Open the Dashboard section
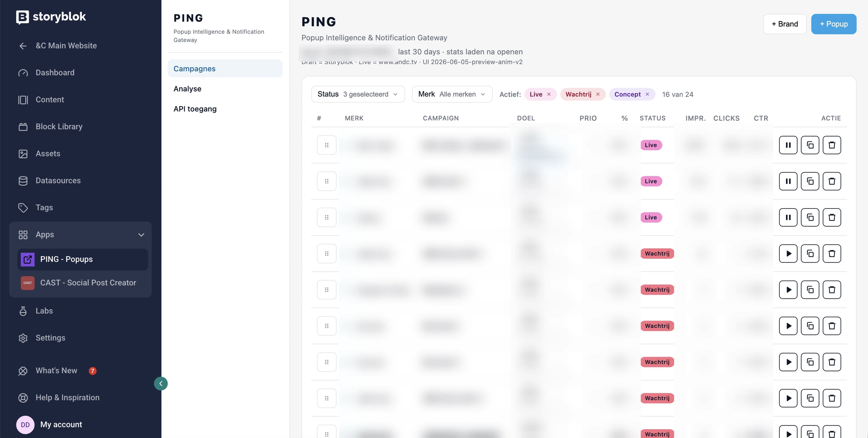The width and height of the screenshot is (868, 438). coord(46,73)
